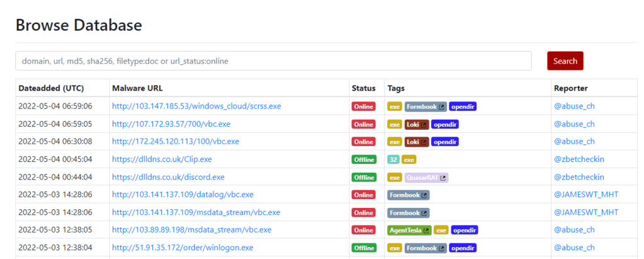
Task: Click opendir tag in the first row
Action: click(463, 106)
